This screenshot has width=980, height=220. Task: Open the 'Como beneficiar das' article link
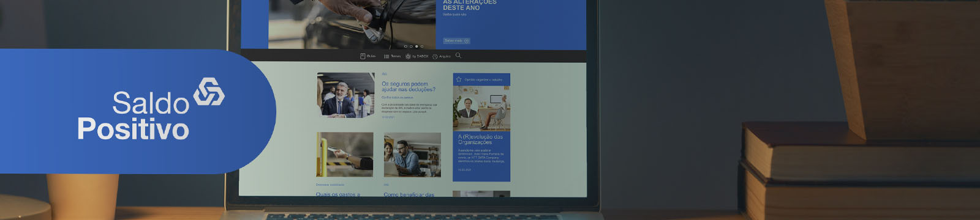coord(409,194)
